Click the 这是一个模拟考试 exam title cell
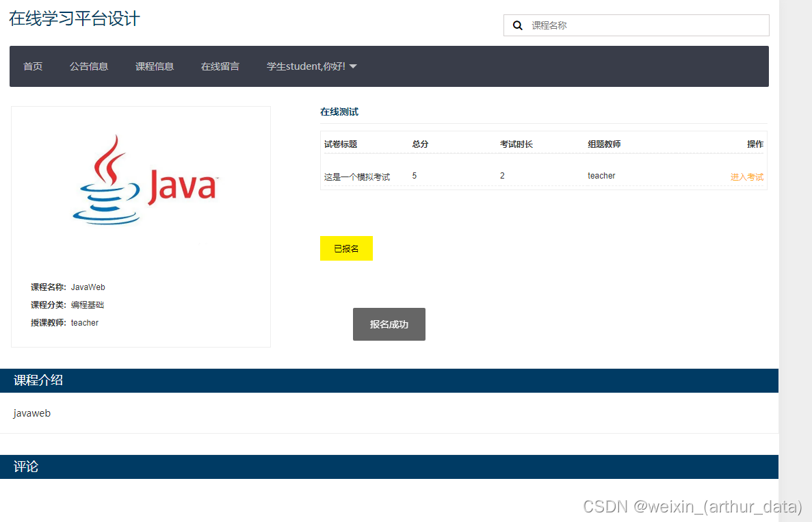812x522 pixels. pos(357,177)
